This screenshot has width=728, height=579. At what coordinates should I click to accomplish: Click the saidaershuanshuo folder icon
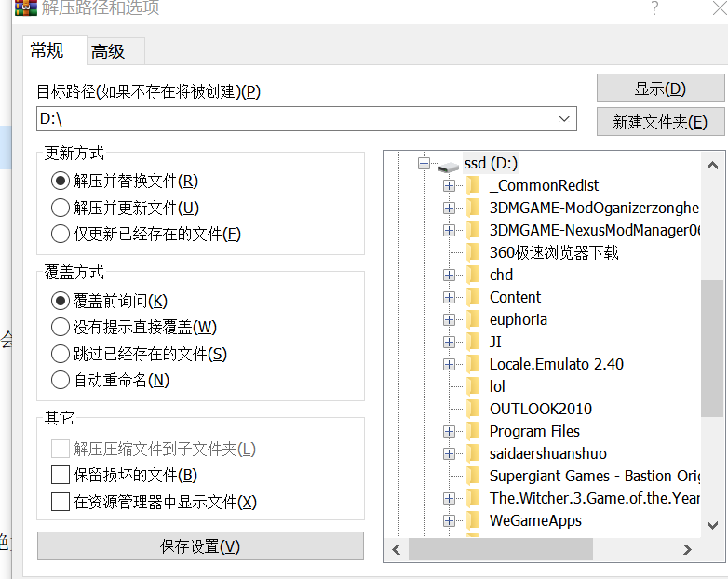[473, 453]
